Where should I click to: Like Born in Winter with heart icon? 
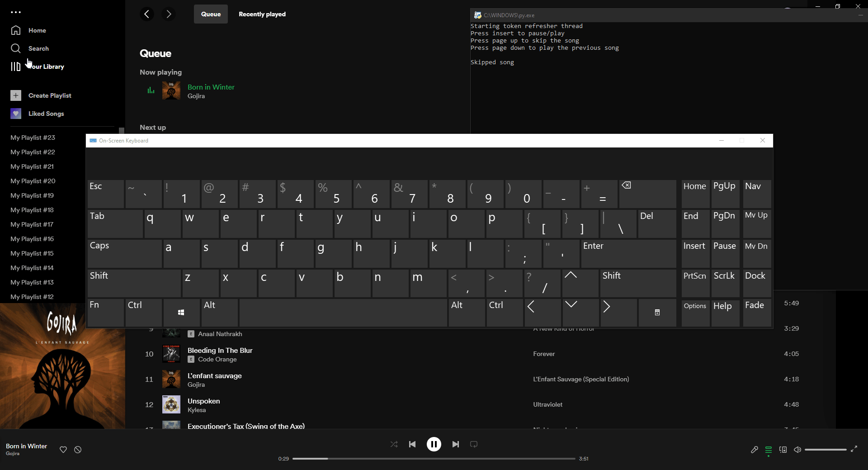pos(63,450)
